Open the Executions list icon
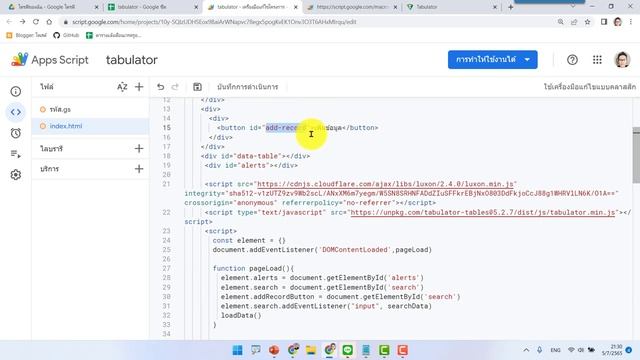 tap(16, 154)
